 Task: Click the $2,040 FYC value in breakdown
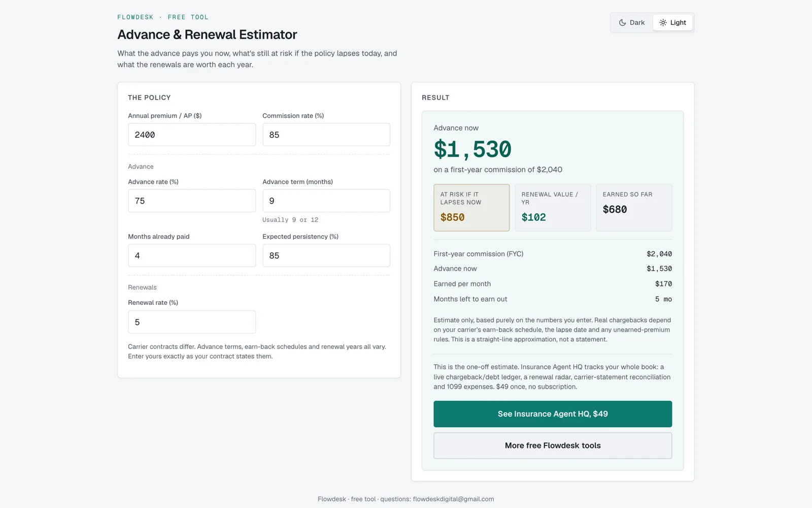pyautogui.click(x=659, y=254)
